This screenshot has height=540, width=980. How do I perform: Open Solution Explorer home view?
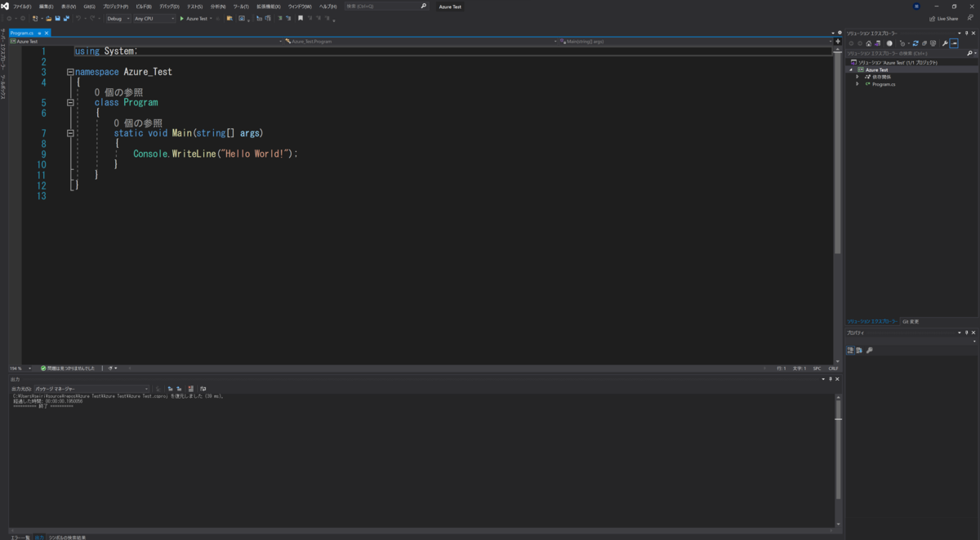click(868, 43)
